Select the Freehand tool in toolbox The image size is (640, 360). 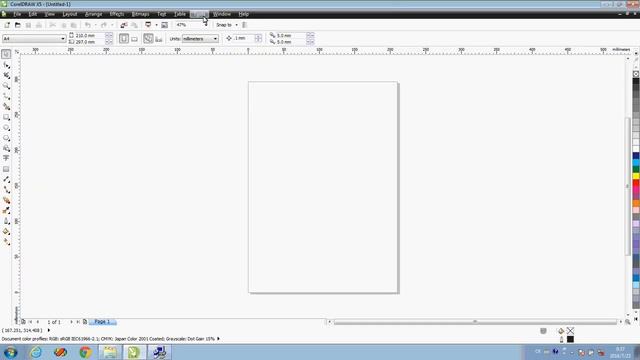click(x=6, y=97)
